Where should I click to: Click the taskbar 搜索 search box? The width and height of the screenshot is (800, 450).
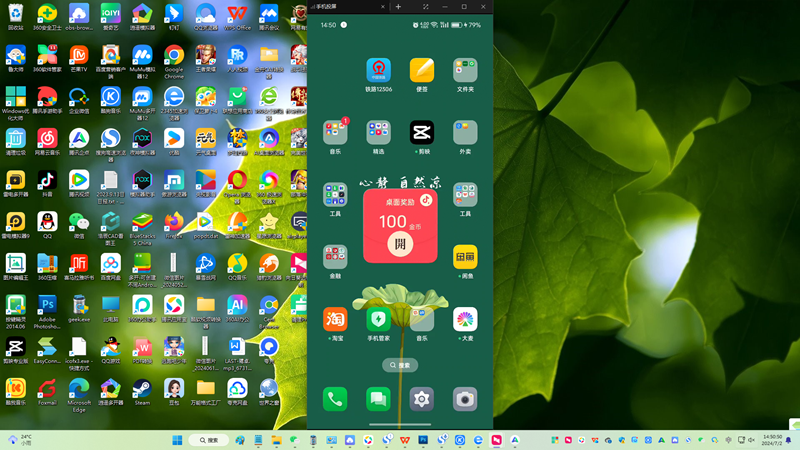pyautogui.click(x=209, y=440)
